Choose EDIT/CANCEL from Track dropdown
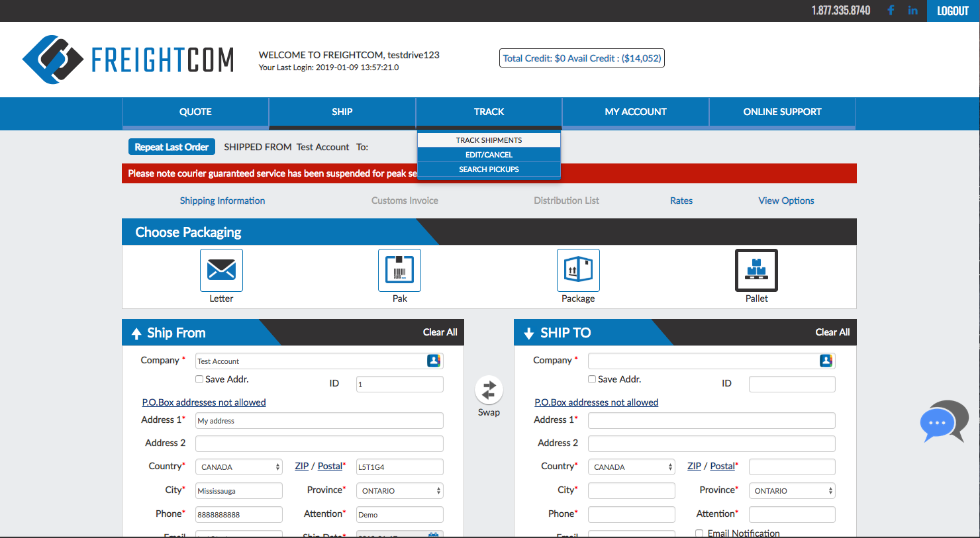 (x=489, y=155)
